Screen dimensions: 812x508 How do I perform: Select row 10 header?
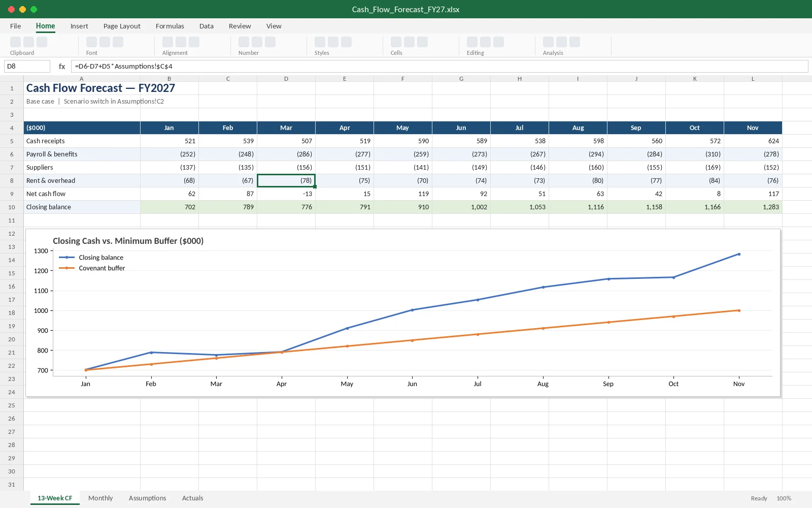[12, 207]
